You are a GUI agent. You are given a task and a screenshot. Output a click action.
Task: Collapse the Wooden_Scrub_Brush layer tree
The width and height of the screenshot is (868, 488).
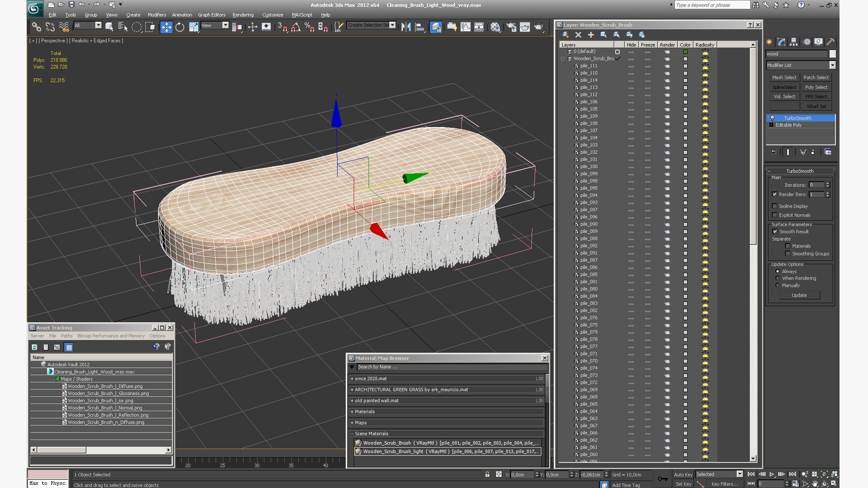tap(563, 59)
